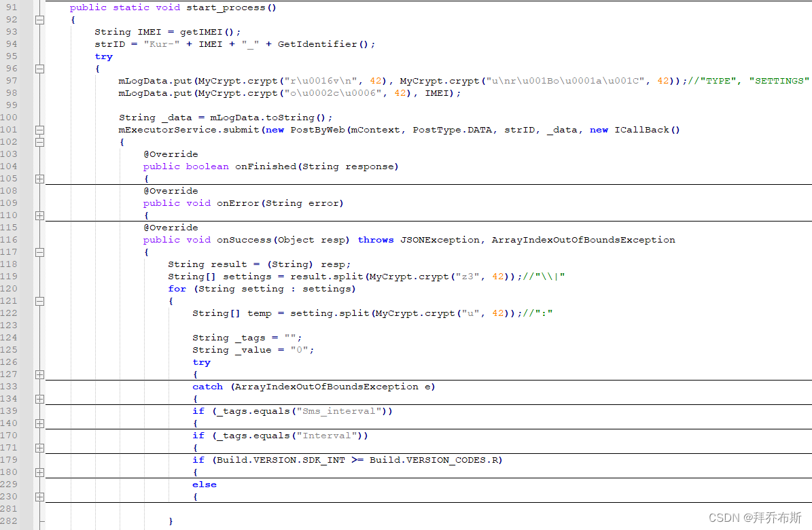Click the mContext argument on line 101
This screenshot has width=812, height=530.
[x=376, y=130]
